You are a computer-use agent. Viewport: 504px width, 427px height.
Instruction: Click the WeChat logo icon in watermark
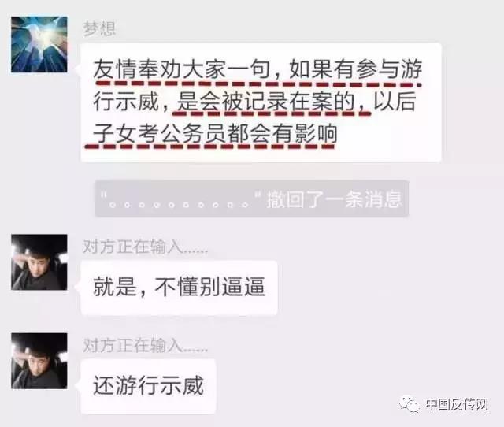point(409,404)
